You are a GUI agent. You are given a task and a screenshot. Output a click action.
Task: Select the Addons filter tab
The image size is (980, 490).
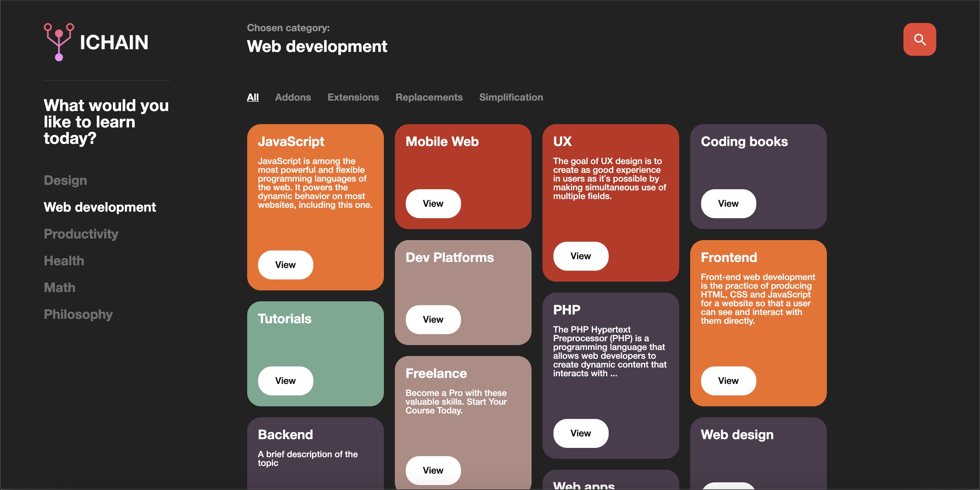click(293, 97)
